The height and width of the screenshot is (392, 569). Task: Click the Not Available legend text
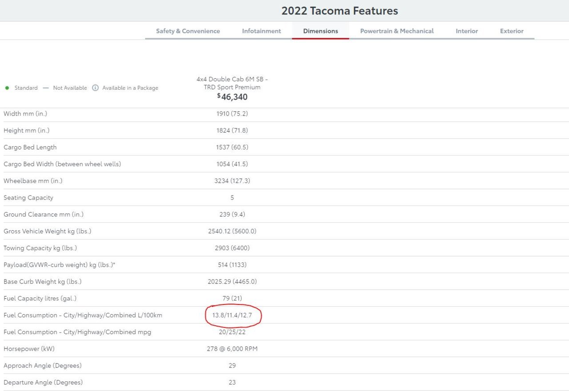pyautogui.click(x=70, y=88)
